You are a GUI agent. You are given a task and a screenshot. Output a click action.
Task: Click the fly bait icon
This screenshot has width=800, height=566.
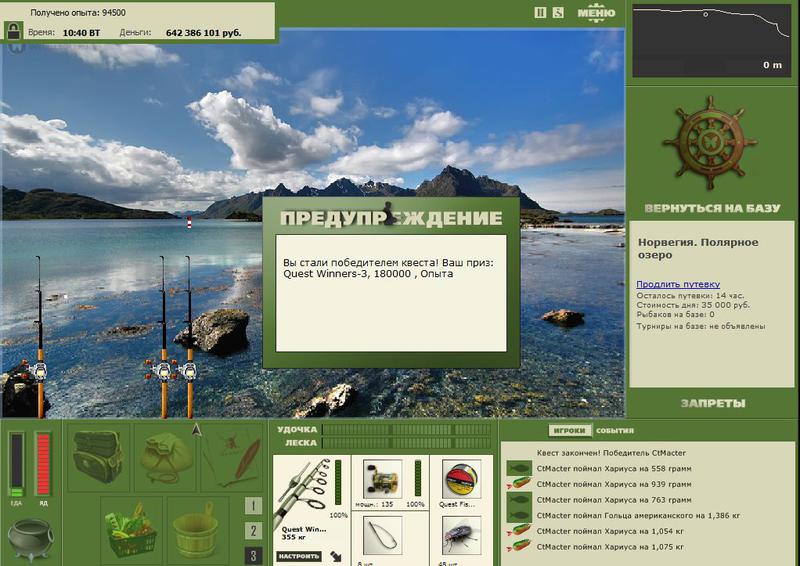pyautogui.click(x=461, y=536)
